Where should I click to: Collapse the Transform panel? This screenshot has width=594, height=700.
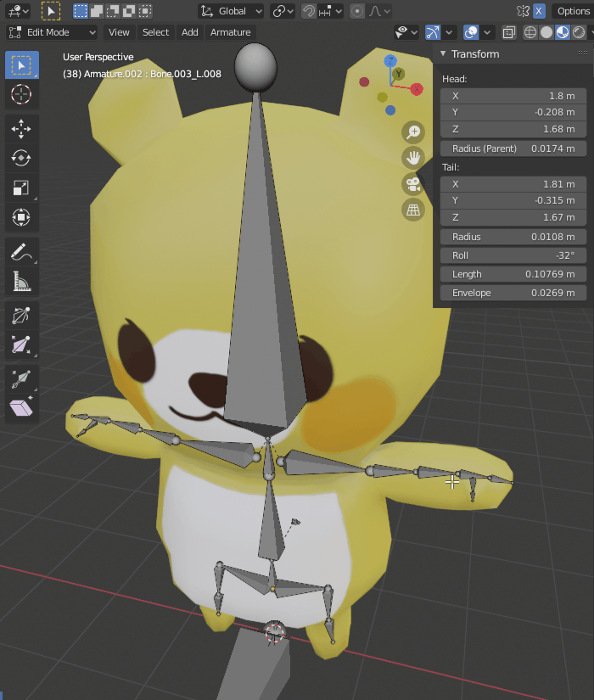(x=443, y=53)
